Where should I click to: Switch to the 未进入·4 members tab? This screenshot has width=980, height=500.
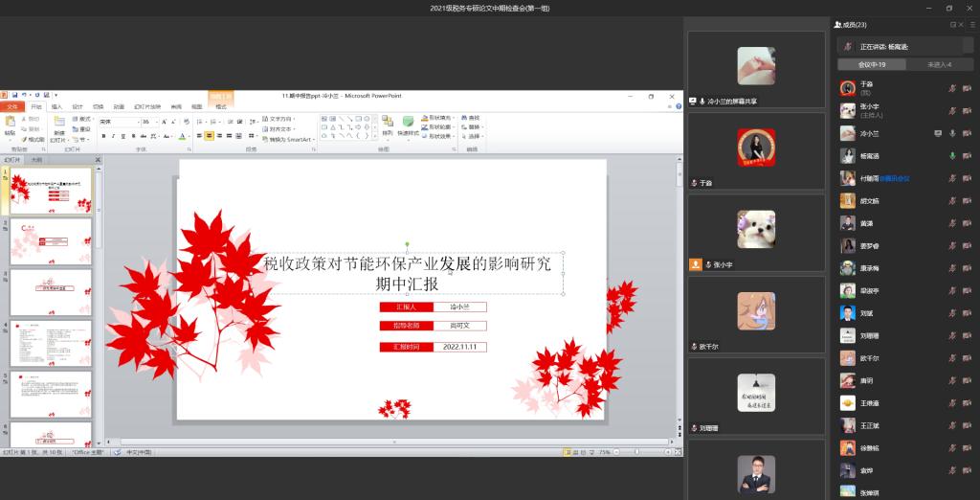[x=938, y=64]
